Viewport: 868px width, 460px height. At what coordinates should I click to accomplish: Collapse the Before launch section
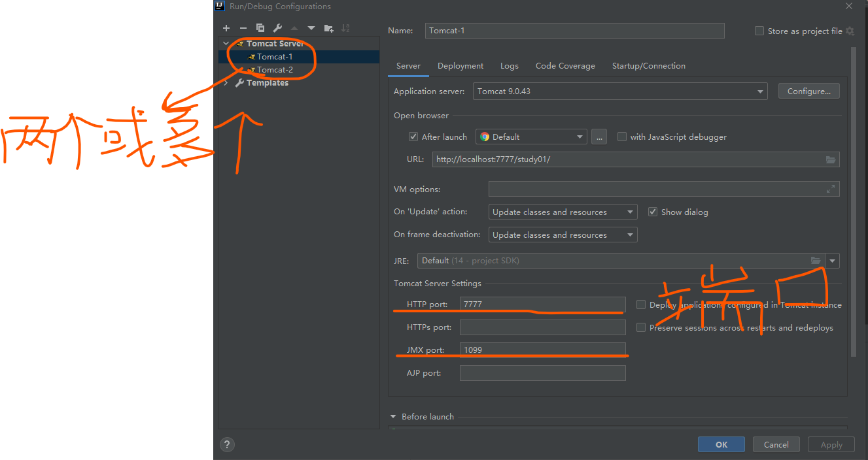coord(393,416)
